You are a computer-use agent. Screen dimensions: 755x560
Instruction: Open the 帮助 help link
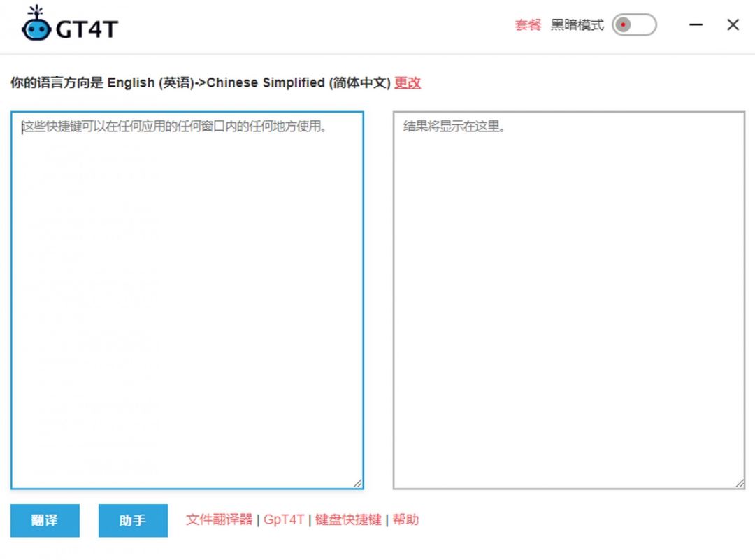coord(405,519)
